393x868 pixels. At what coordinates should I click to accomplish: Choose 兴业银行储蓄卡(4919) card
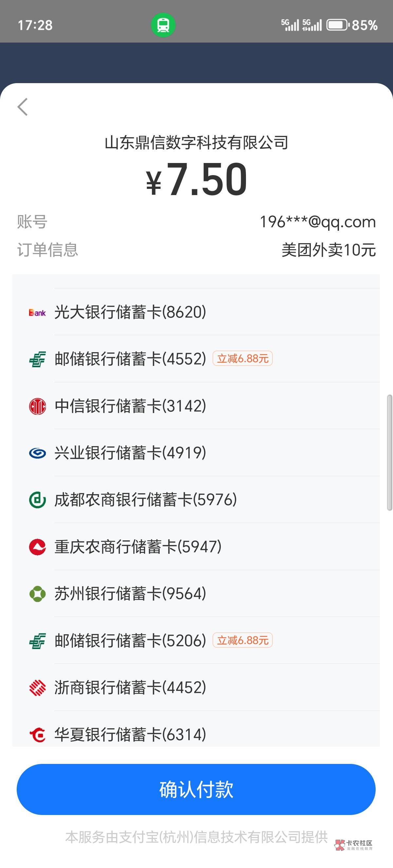(x=130, y=453)
